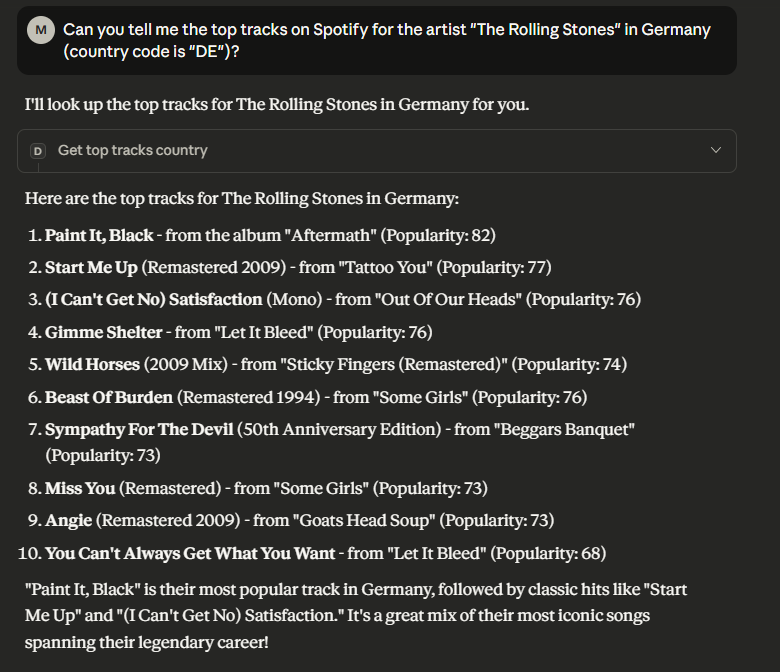Viewport: 780px width, 672px height.
Task: Click the user's question message bubble
Action: coord(386,41)
